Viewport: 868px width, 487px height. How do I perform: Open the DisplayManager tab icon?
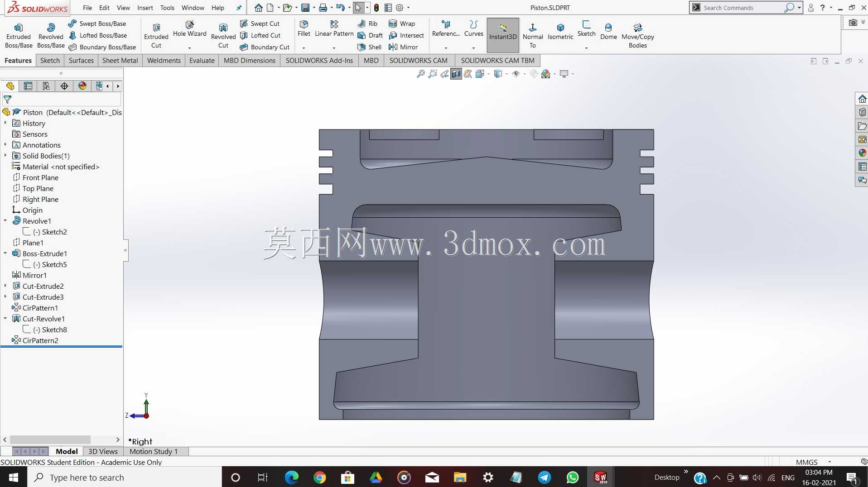tap(82, 86)
